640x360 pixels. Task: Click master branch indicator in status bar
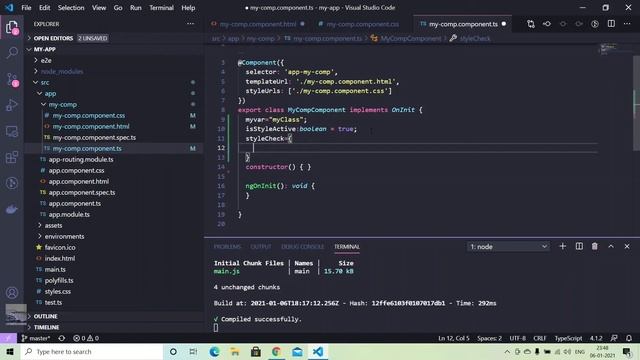coord(36,338)
